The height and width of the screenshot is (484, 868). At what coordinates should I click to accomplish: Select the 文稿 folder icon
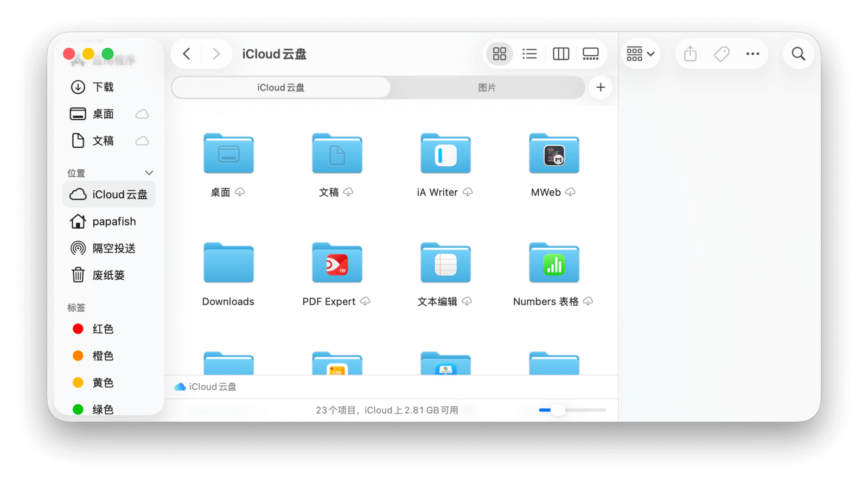pos(337,153)
